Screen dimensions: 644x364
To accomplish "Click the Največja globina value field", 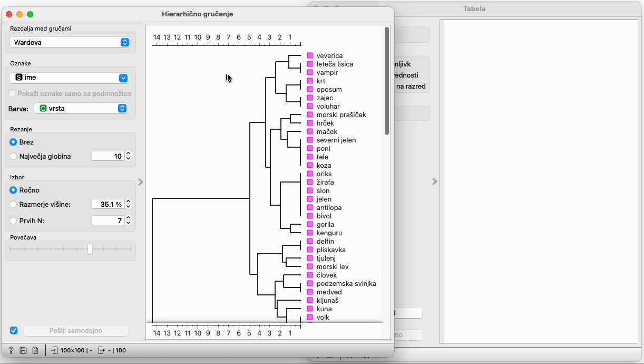I will [108, 156].
